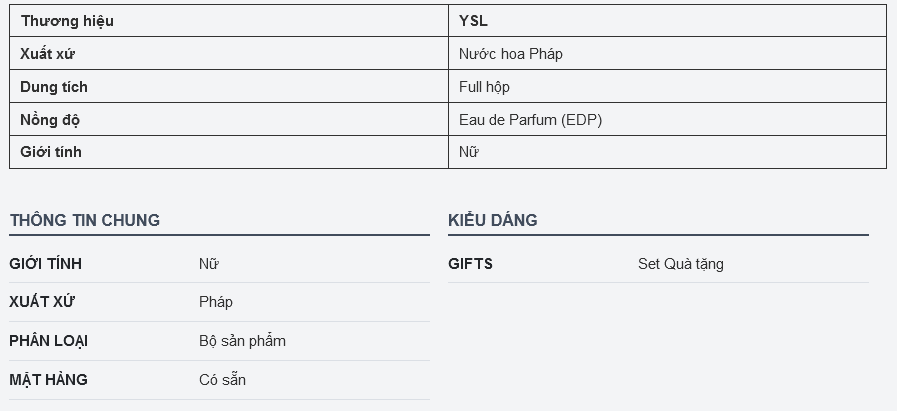The height and width of the screenshot is (411, 897).
Task: Click the KIỂU DÁNG heading
Action: (x=493, y=220)
